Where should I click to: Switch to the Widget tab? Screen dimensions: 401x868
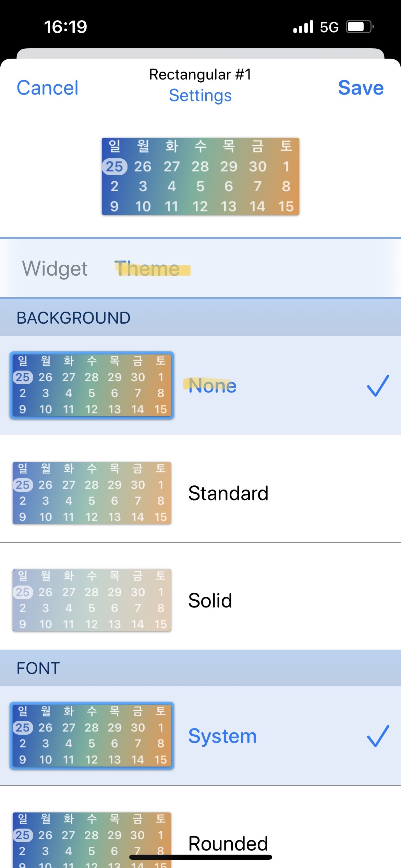point(55,268)
